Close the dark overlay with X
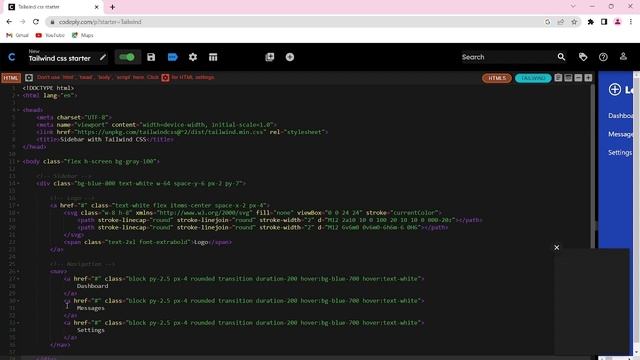640x360 pixels. tap(557, 247)
